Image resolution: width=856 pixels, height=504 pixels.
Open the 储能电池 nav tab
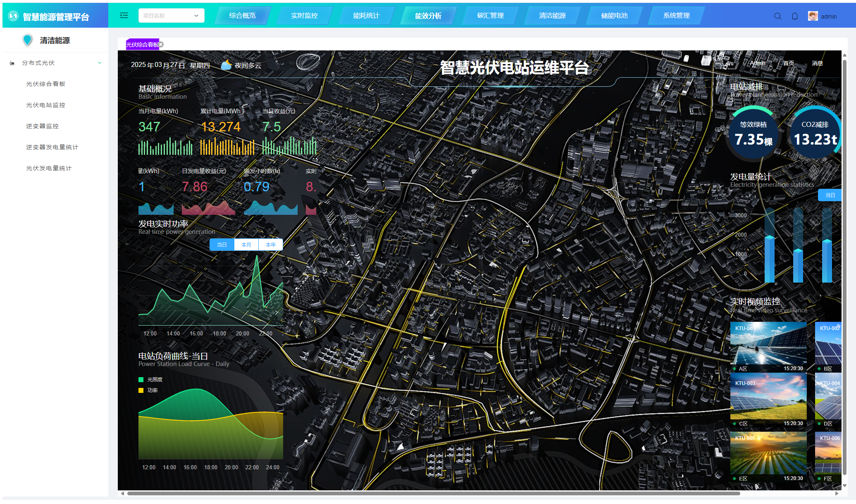(x=614, y=16)
